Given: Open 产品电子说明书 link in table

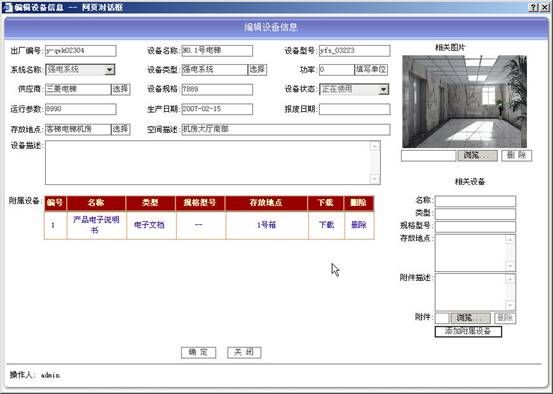Looking at the screenshot, I should (96, 225).
